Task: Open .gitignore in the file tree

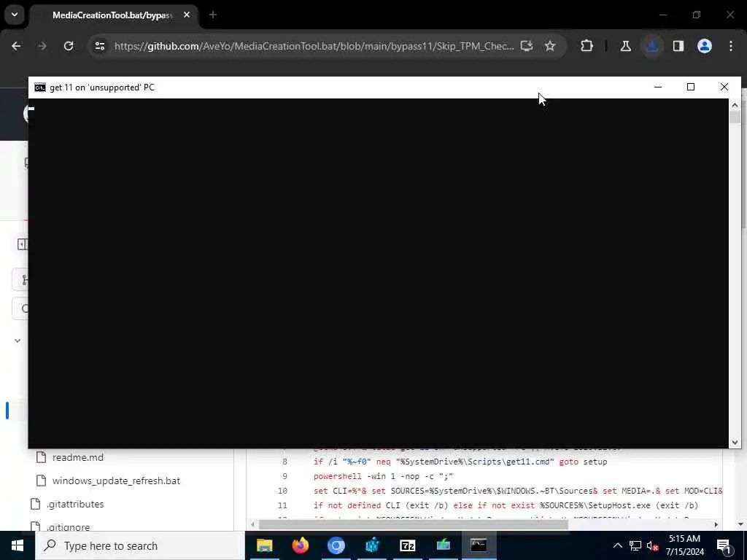Action: tap(68, 526)
